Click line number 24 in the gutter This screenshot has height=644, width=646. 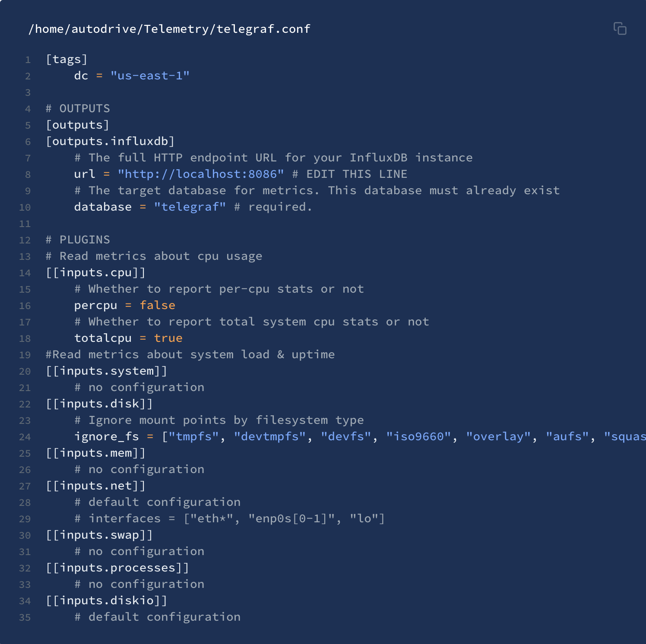click(x=25, y=437)
